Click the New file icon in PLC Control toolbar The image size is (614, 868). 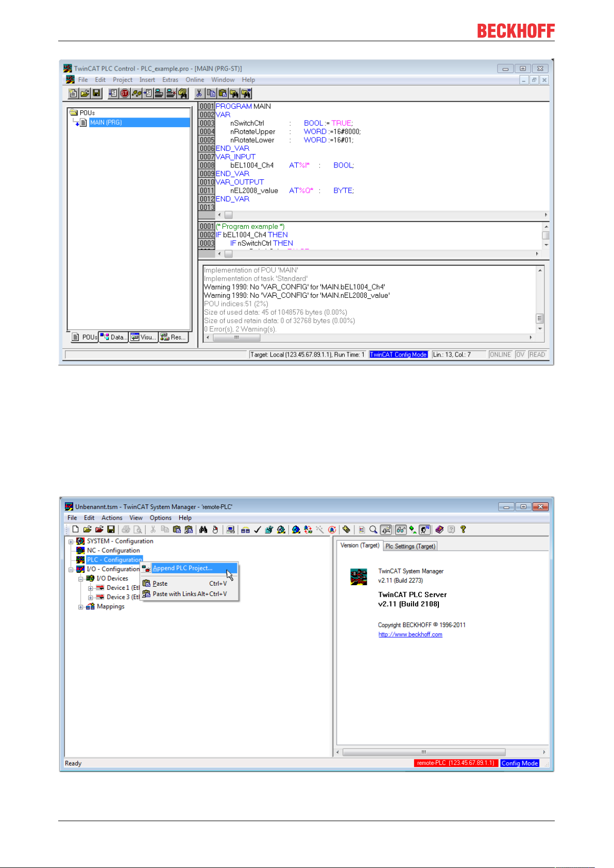click(x=73, y=93)
